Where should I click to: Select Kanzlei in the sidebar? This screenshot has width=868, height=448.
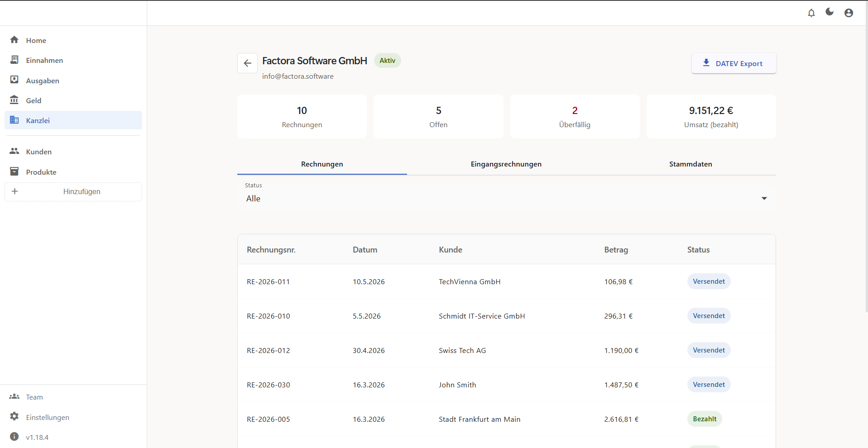pos(73,120)
